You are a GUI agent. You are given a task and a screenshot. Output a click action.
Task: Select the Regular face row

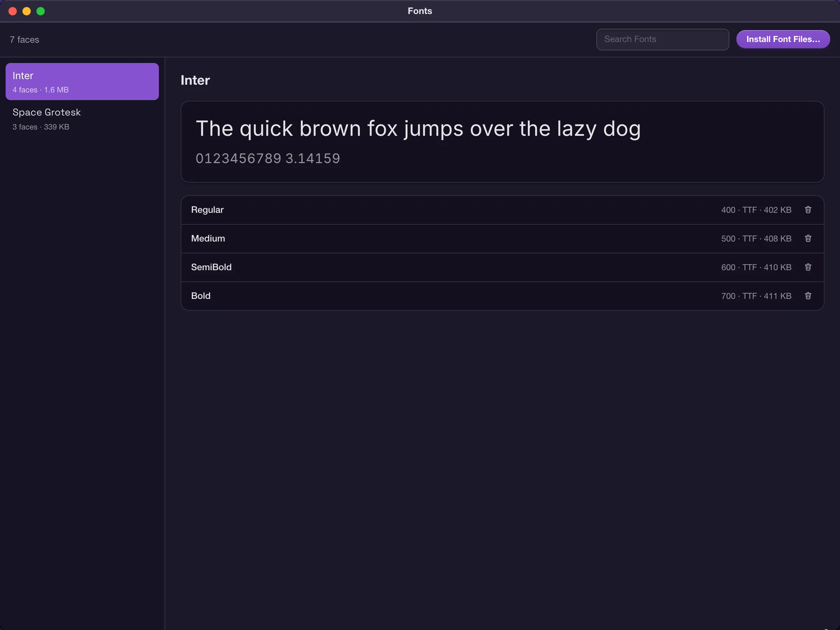(502, 210)
